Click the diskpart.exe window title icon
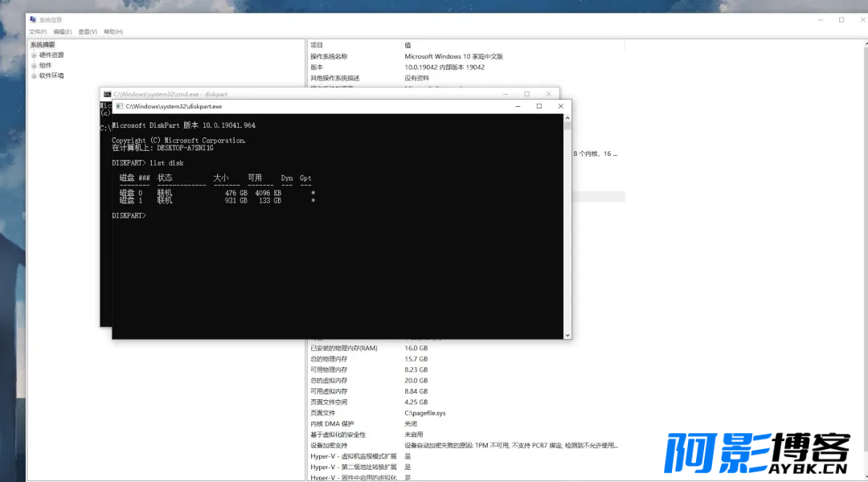Screen dimensions: 868x482 [x=120, y=106]
